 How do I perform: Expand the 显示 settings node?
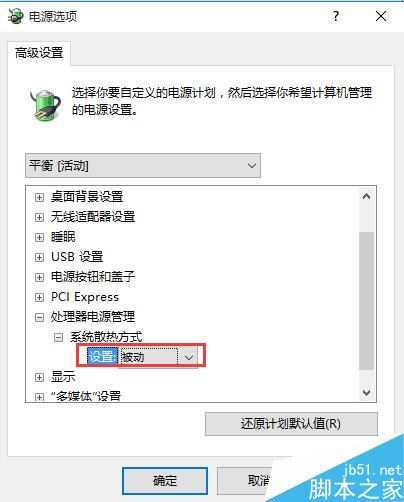tap(39, 377)
